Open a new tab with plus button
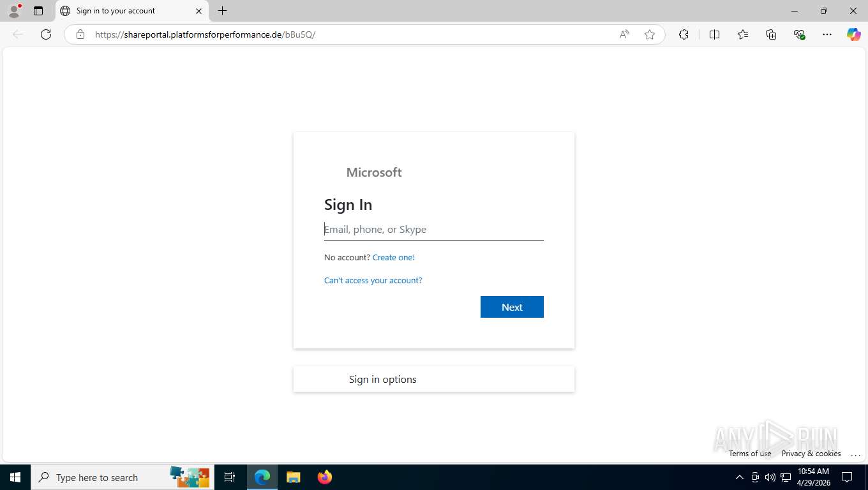Image resolution: width=868 pixels, height=490 pixels. [x=222, y=11]
